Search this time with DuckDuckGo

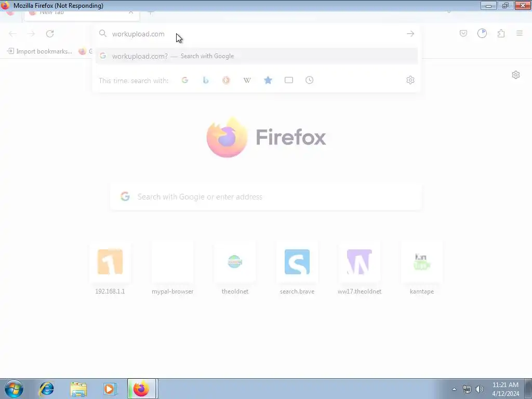(226, 80)
